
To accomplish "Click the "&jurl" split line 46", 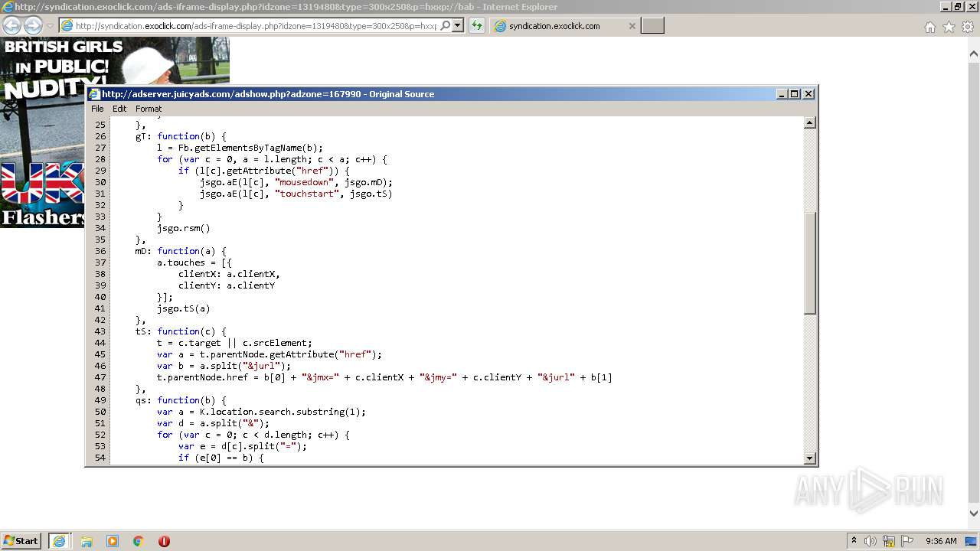I will tap(224, 366).
